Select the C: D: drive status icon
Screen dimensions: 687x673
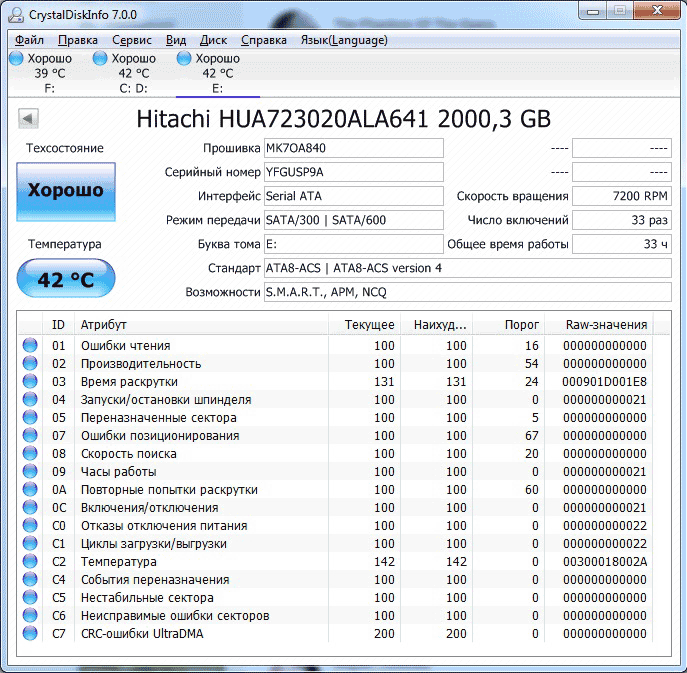click(99, 59)
